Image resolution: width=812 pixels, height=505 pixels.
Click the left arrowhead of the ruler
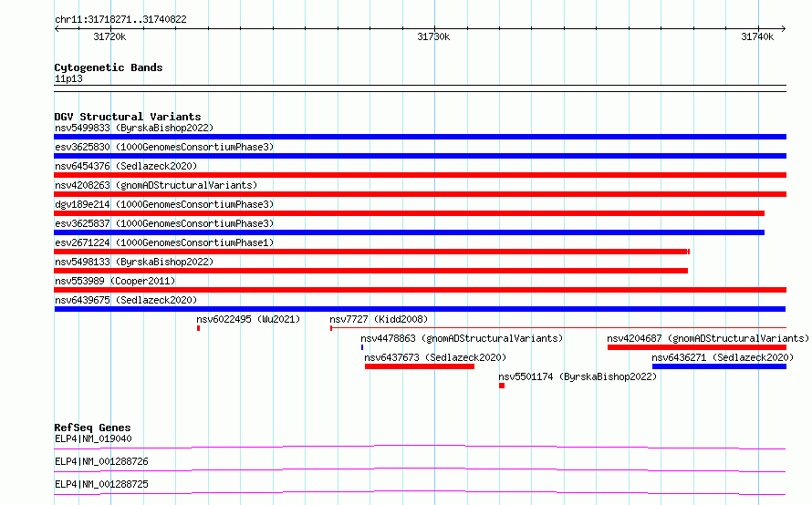(57, 28)
